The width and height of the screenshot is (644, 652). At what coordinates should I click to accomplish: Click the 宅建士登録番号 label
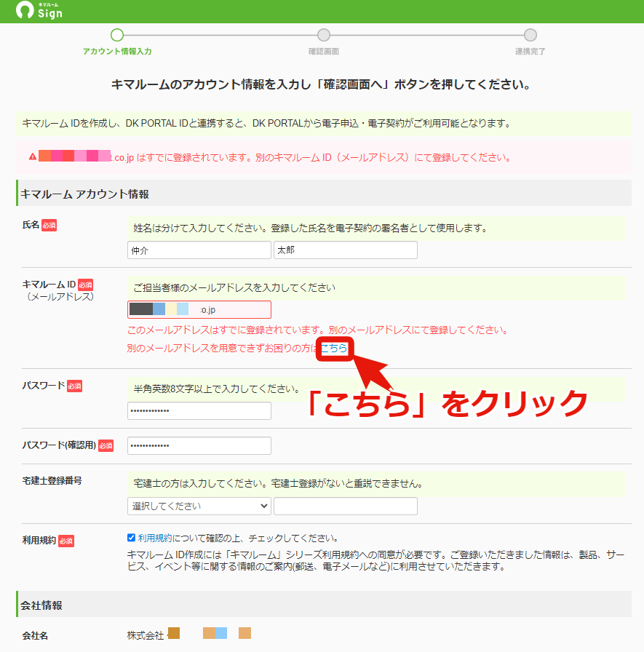[x=52, y=481]
